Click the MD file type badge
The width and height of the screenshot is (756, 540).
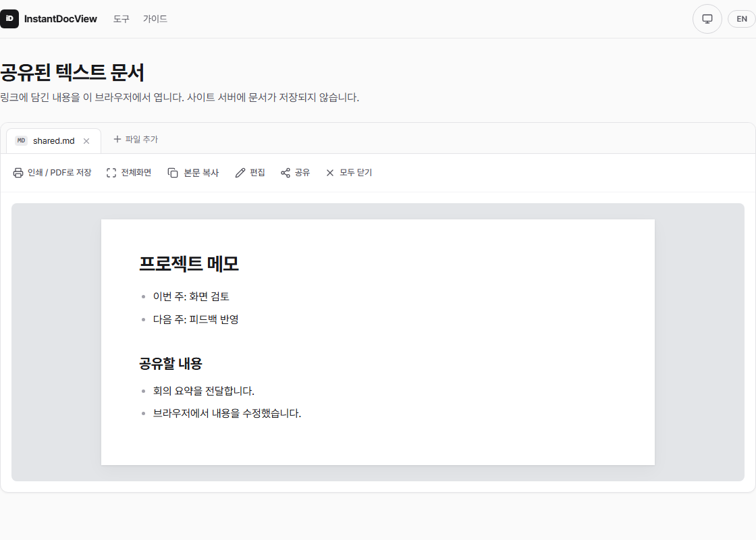click(x=21, y=141)
